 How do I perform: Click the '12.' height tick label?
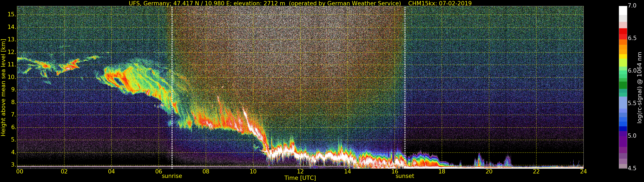pyautogui.click(x=12, y=52)
